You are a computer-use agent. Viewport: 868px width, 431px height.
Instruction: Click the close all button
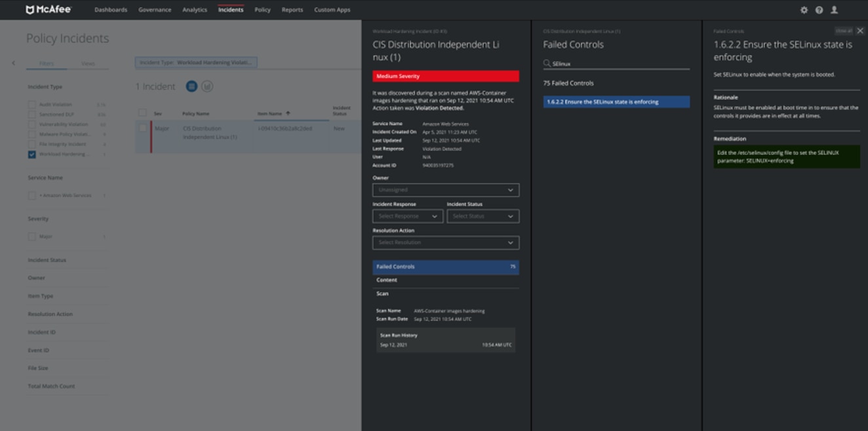click(x=844, y=31)
